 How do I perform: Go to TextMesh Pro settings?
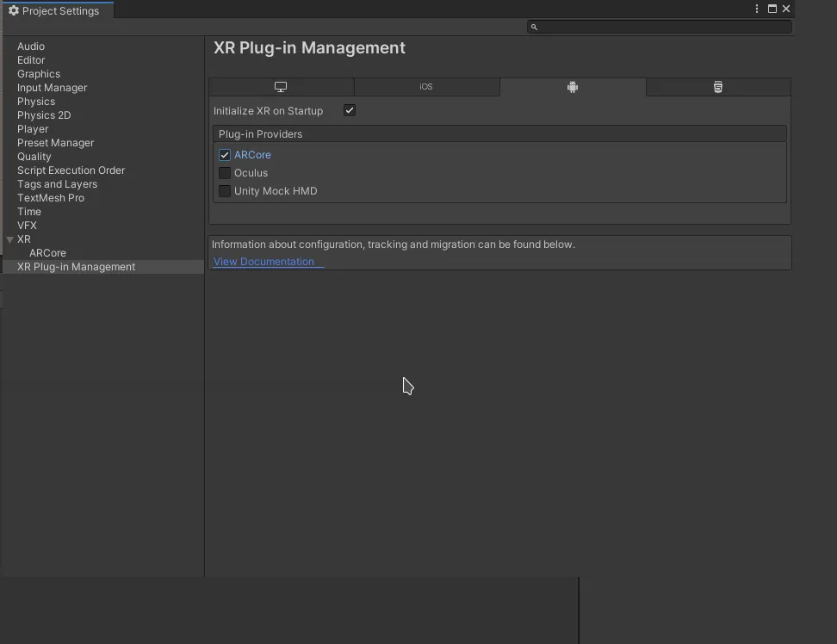51,198
